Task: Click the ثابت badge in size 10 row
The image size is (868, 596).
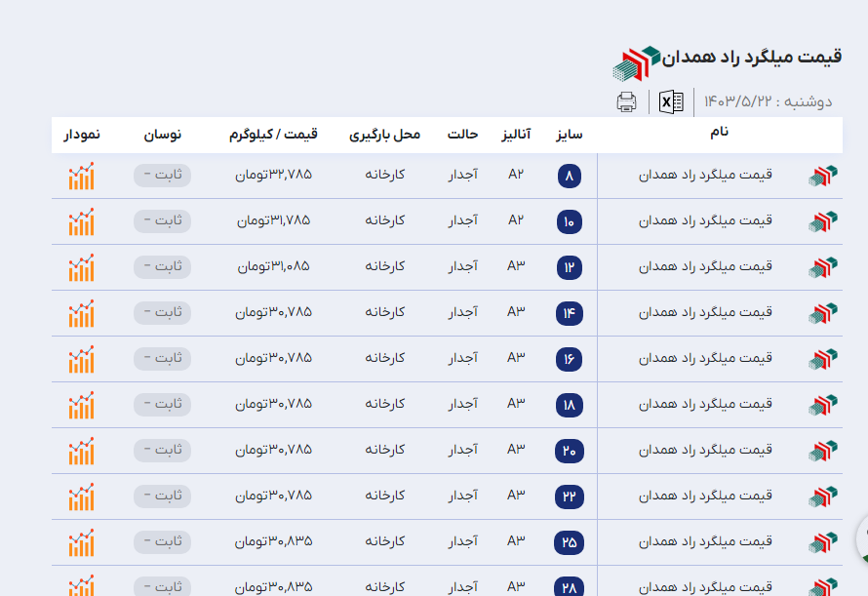Action: click(x=162, y=220)
